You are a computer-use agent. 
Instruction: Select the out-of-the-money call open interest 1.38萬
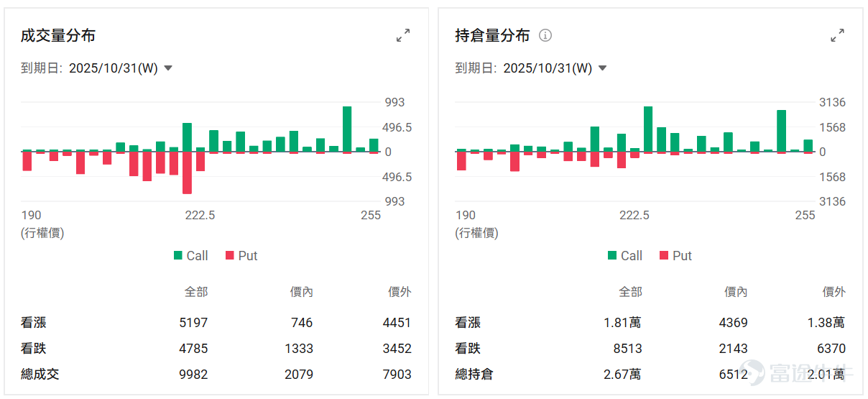click(826, 323)
